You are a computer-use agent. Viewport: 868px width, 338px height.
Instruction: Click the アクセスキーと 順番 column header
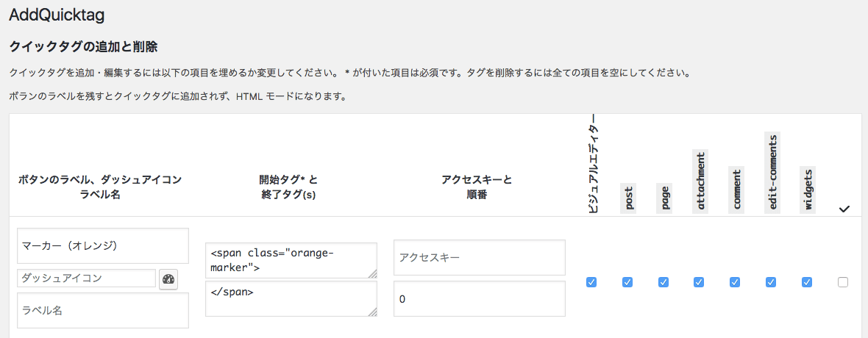477,187
